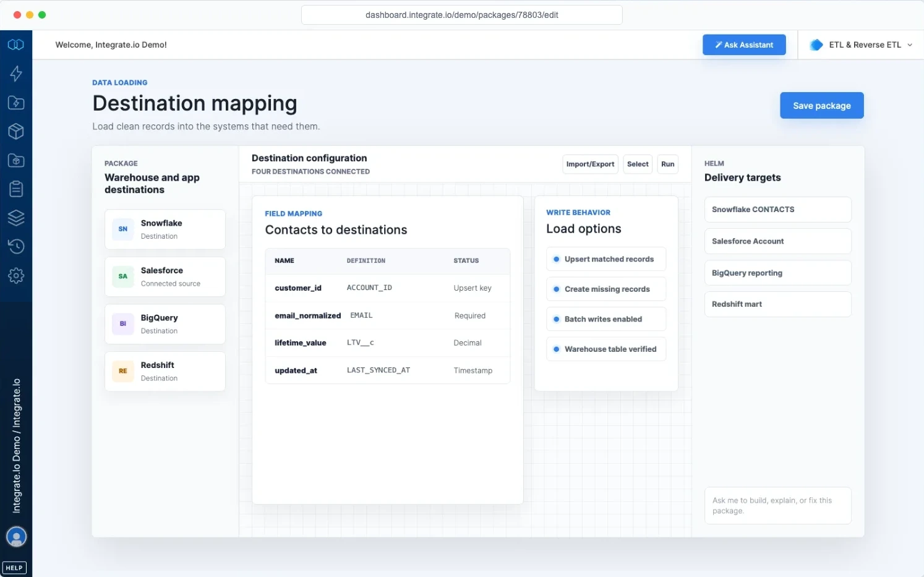Open the settings gear in sidebar
Image resolution: width=924 pixels, height=577 pixels.
[16, 275]
